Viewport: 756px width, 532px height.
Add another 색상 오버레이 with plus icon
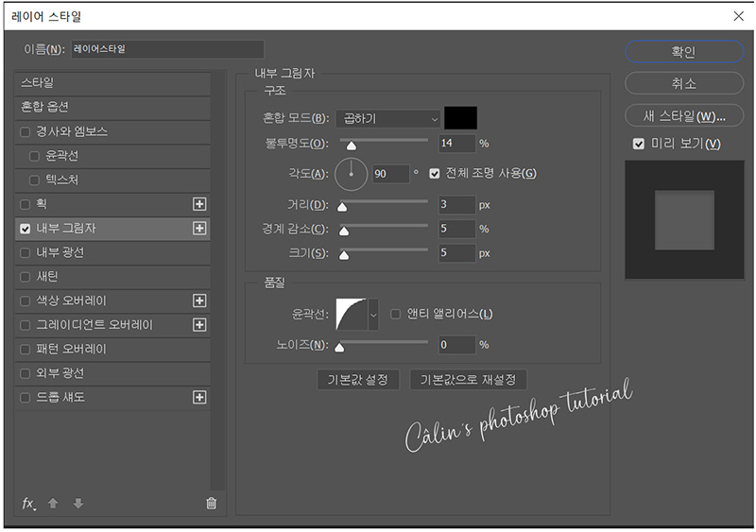click(199, 300)
